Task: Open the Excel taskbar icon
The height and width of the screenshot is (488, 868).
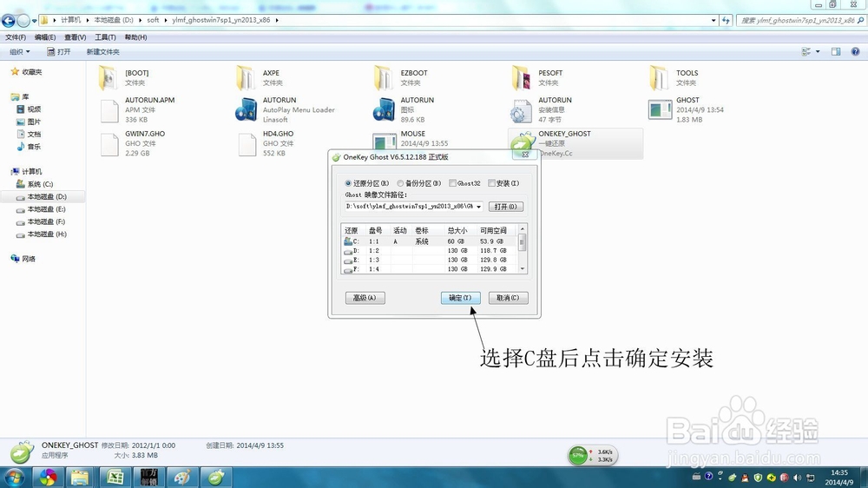Action: pyautogui.click(x=115, y=477)
